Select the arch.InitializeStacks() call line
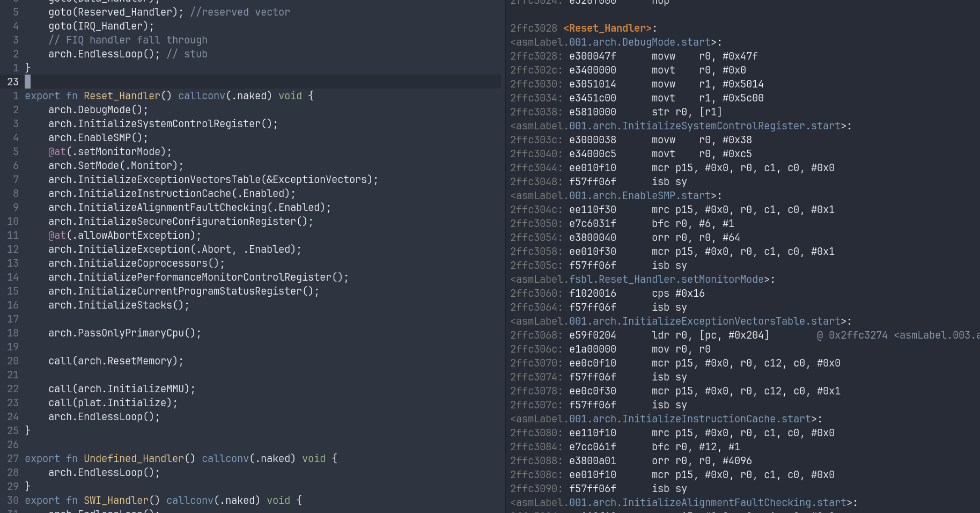 click(x=119, y=305)
